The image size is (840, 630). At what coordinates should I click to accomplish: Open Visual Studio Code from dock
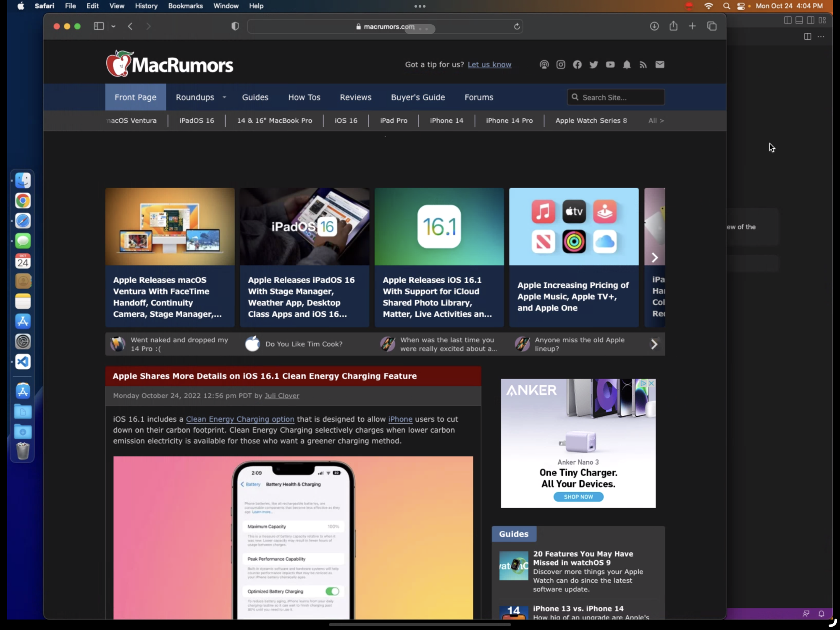coord(23,362)
